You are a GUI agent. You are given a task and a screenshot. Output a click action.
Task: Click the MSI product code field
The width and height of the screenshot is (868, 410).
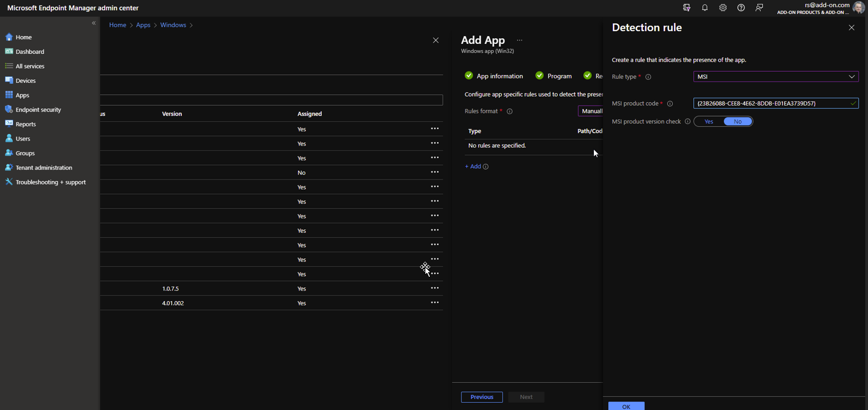click(x=776, y=103)
